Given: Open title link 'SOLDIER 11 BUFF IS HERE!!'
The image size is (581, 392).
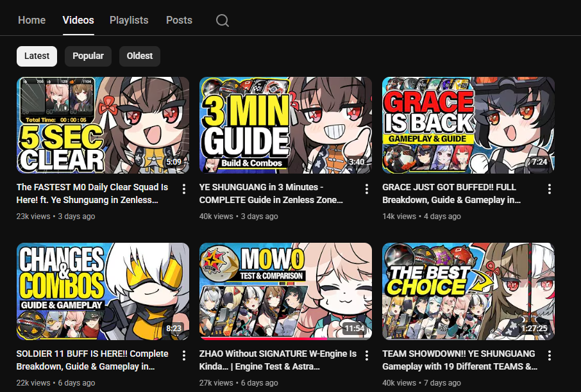Looking at the screenshot, I should [x=92, y=360].
